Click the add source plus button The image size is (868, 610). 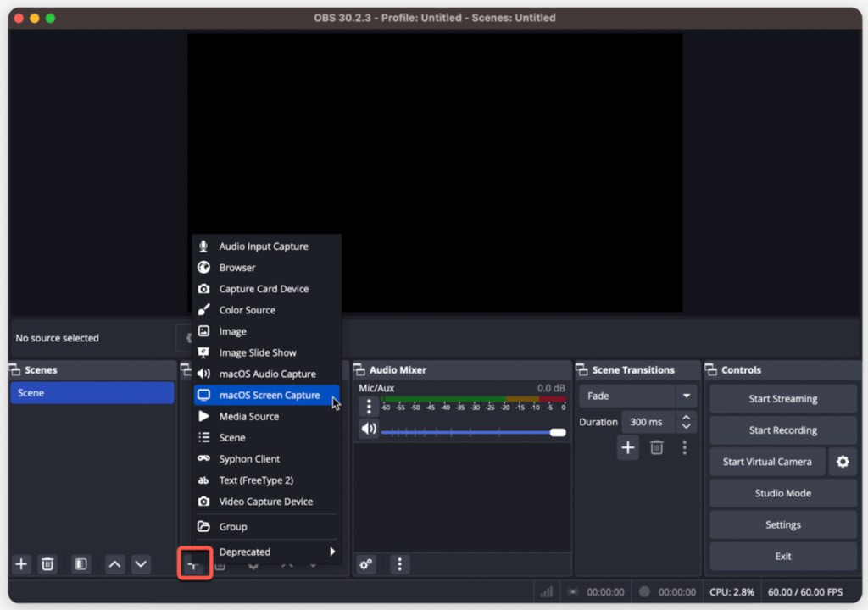(194, 563)
